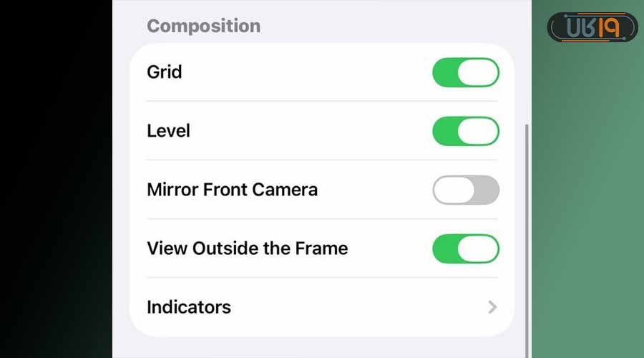Click the Mirror Front Camera label

tap(232, 190)
